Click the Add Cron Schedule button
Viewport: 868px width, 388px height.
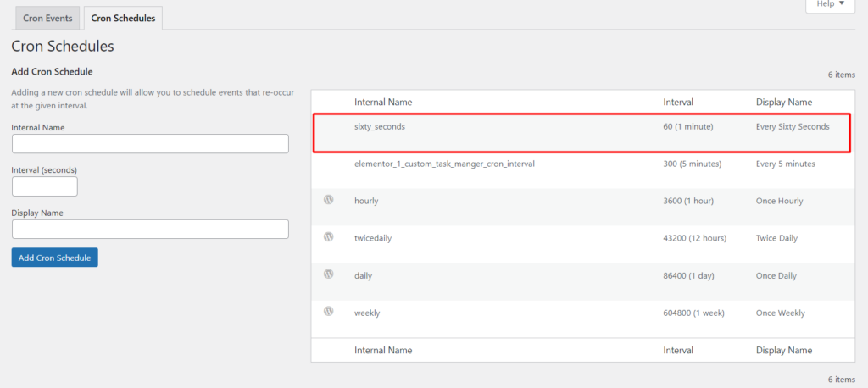[55, 258]
